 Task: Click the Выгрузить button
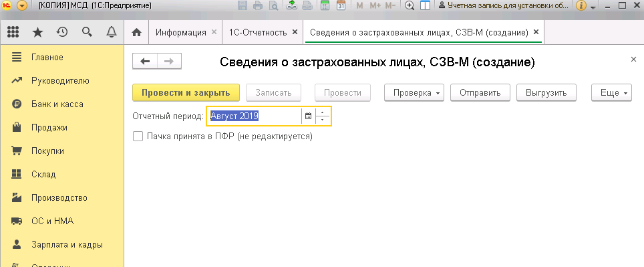546,92
